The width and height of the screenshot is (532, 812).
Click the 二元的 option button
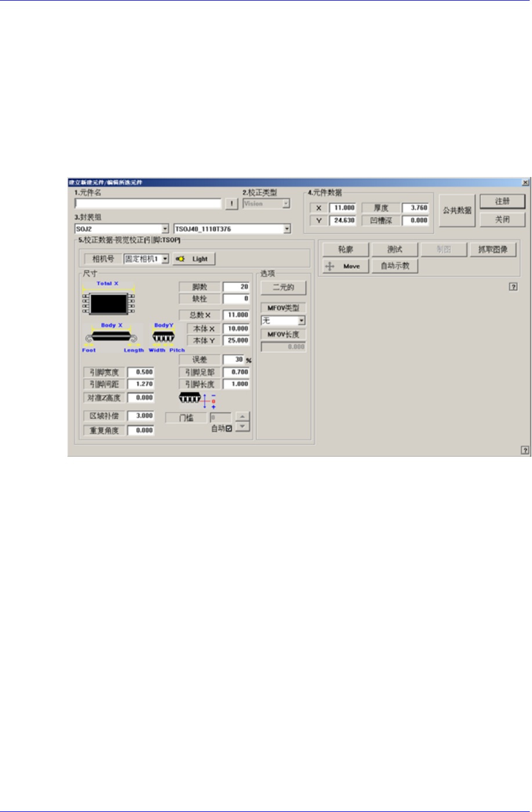click(x=283, y=287)
